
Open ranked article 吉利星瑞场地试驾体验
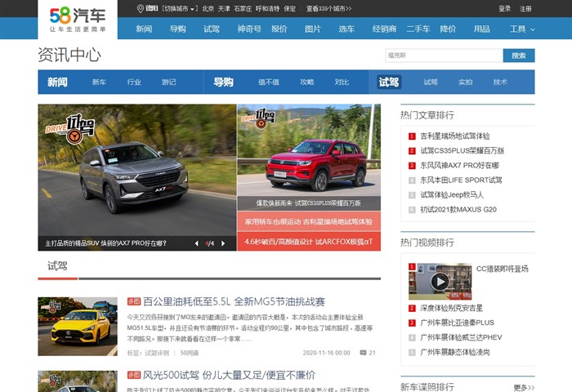point(455,136)
